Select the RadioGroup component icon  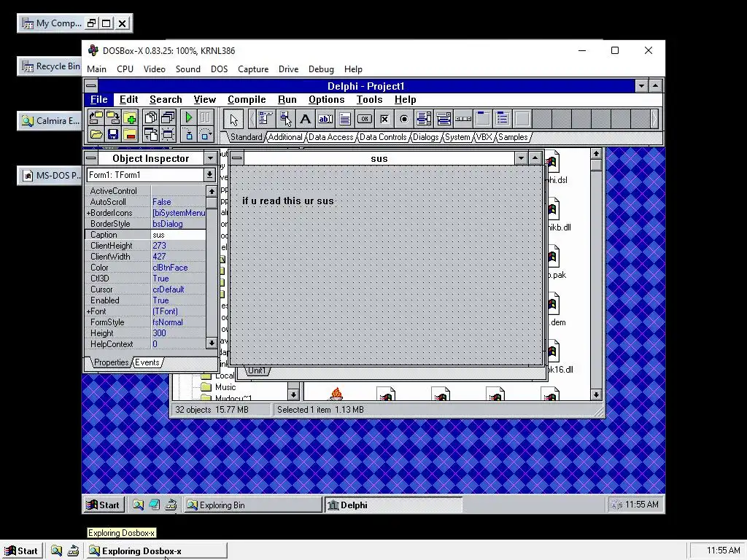[502, 119]
